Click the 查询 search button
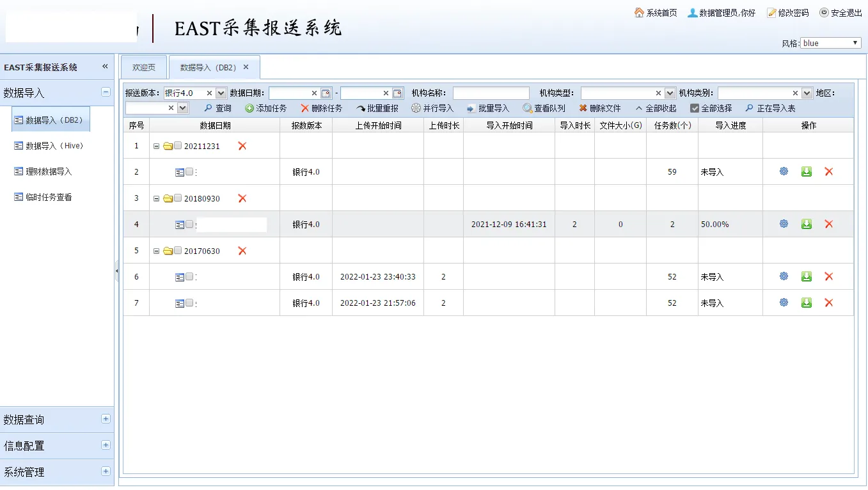The height and width of the screenshot is (490, 868). [217, 108]
